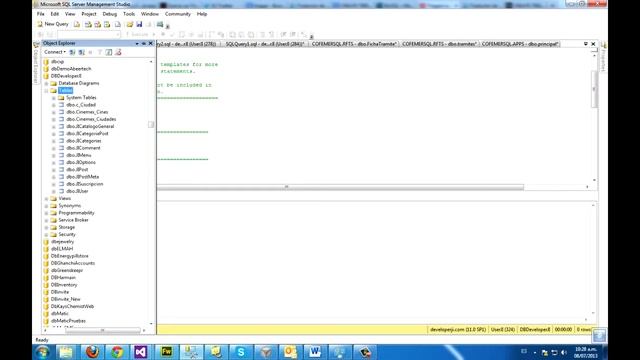Image resolution: width=640 pixels, height=360 pixels.
Task: Select the DBInventory database
Action: tap(64, 285)
